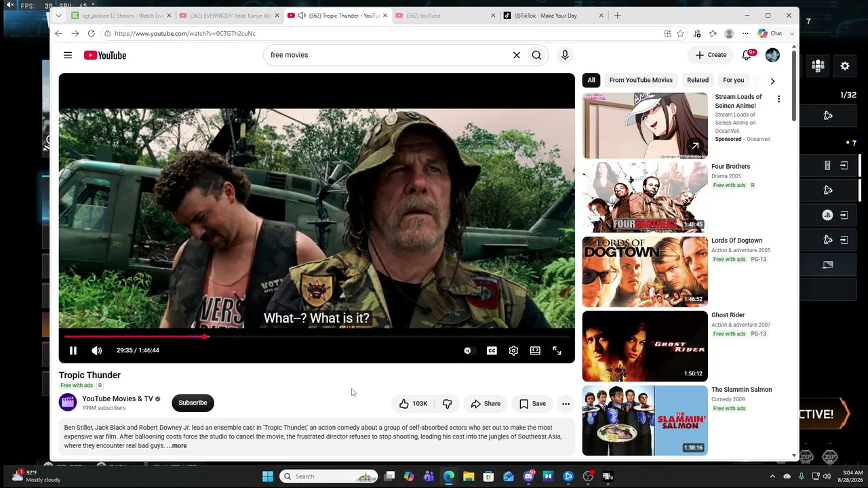Open the YouTube guide hamburger menu
868x488 pixels.
pyautogui.click(x=68, y=55)
